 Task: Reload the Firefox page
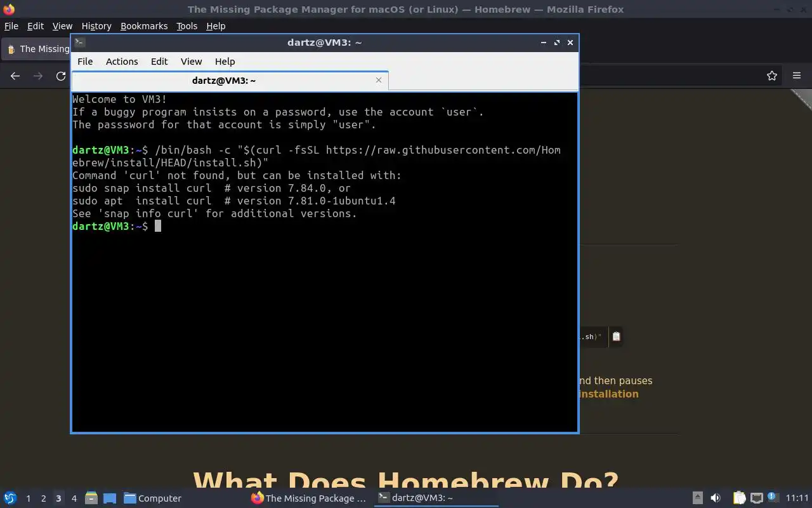(x=61, y=76)
